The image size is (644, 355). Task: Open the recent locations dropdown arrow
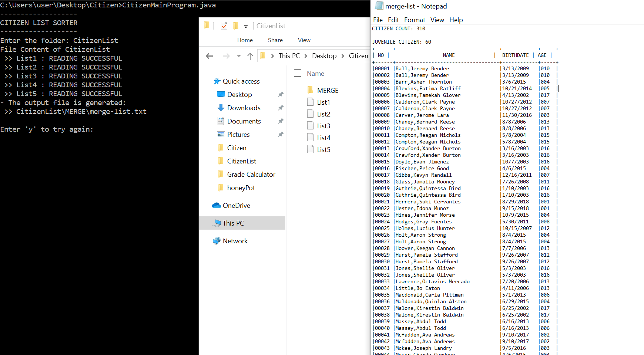239,56
